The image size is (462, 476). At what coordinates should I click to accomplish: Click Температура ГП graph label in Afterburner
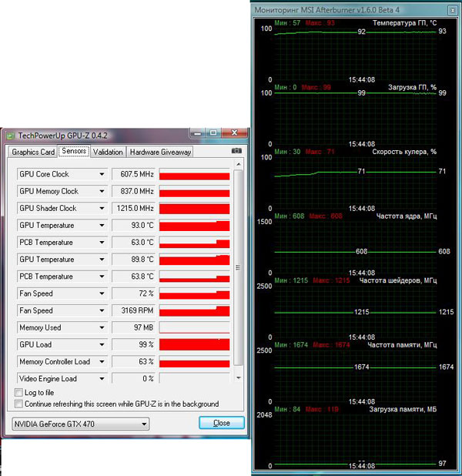tap(404, 23)
